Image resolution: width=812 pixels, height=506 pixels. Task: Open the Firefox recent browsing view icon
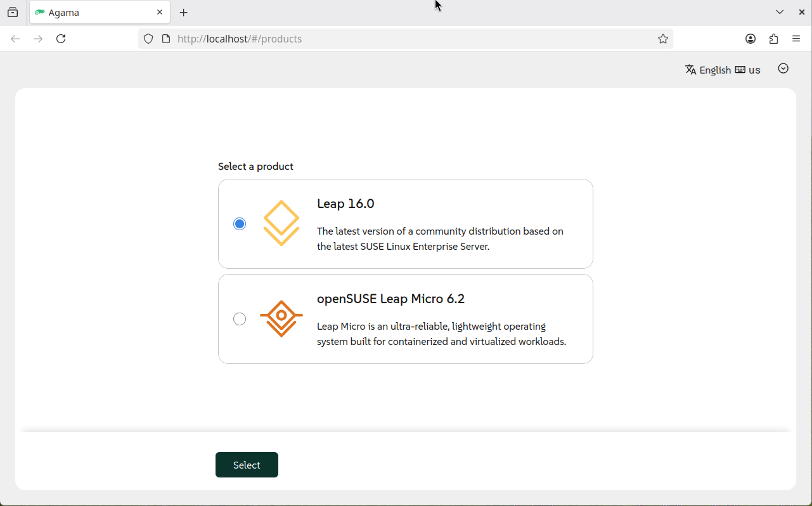coord(13,12)
